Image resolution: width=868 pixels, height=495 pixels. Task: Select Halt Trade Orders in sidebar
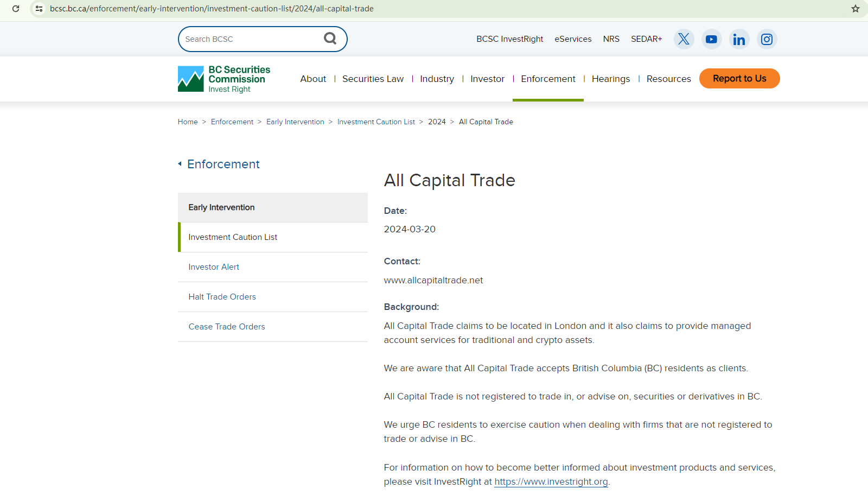pos(222,297)
